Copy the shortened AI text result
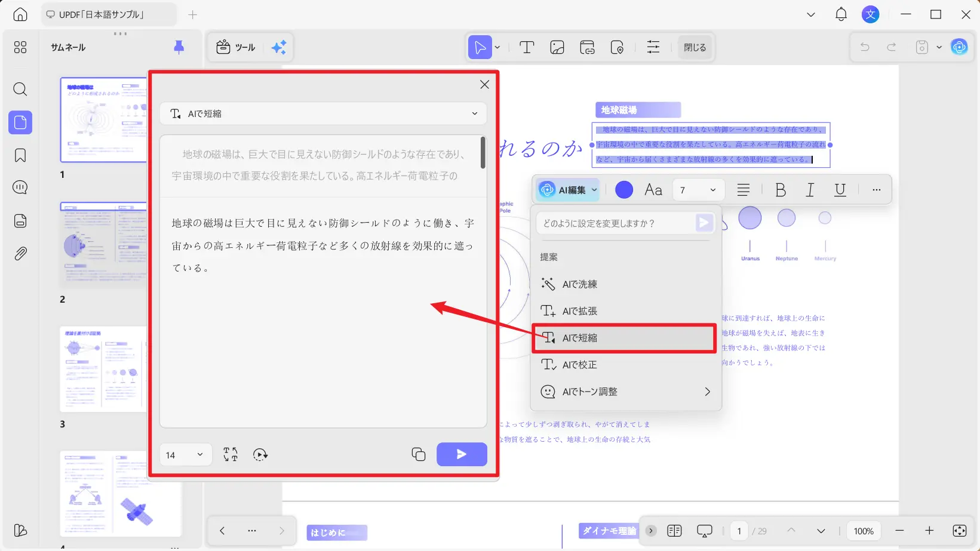 pyautogui.click(x=418, y=454)
